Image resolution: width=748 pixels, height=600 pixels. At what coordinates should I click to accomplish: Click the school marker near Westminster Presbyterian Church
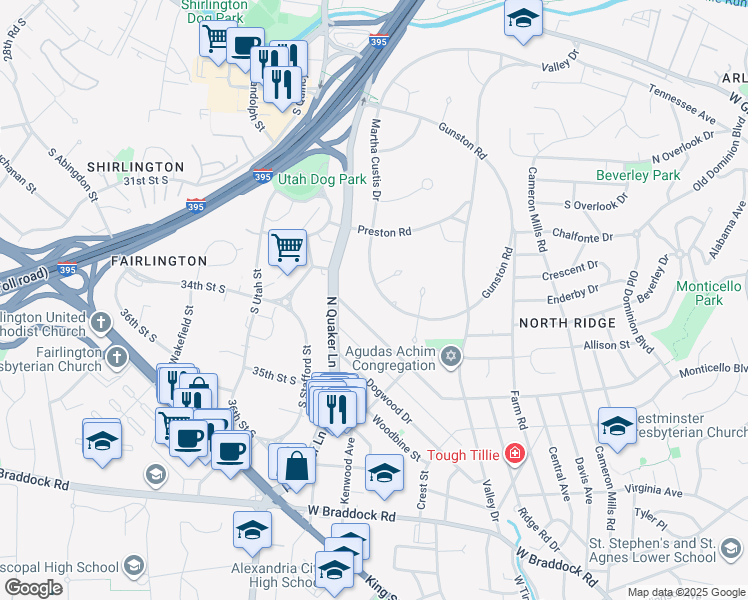pyautogui.click(x=617, y=426)
